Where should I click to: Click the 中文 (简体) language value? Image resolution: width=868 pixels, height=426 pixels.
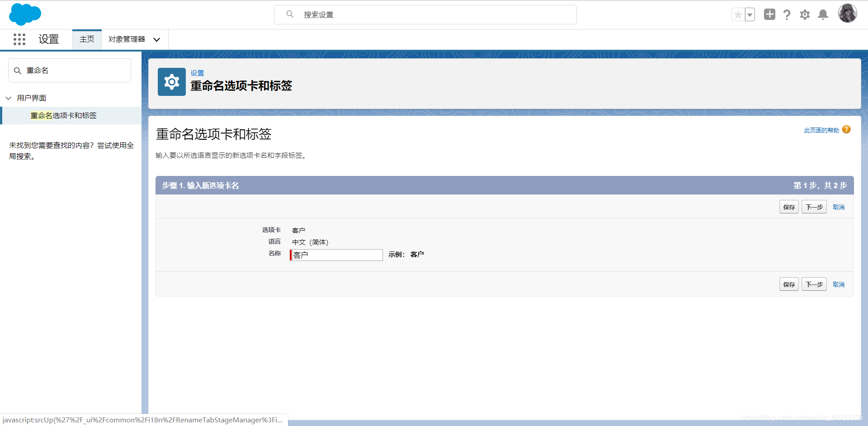point(310,242)
